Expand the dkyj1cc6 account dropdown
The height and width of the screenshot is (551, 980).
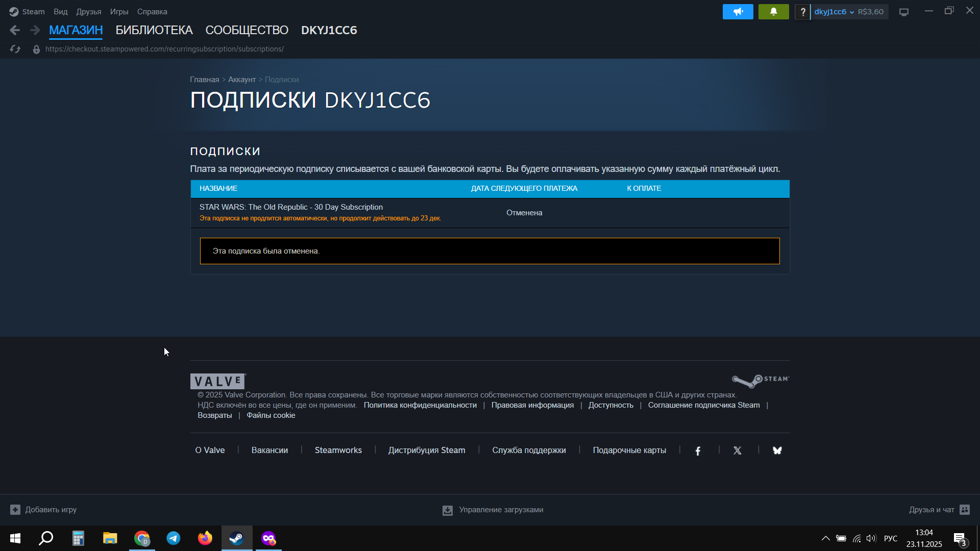(x=834, y=12)
